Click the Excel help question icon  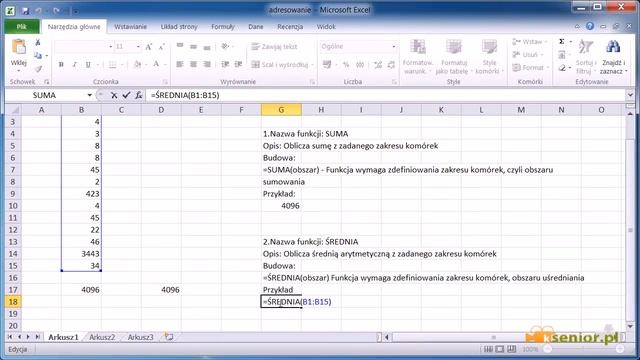[590, 26]
